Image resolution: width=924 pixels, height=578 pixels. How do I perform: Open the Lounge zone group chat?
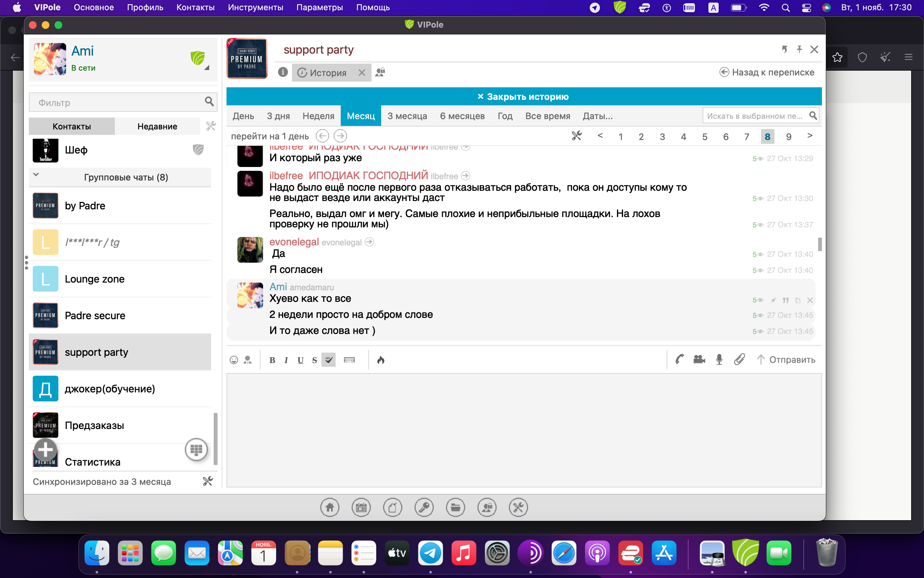click(120, 279)
